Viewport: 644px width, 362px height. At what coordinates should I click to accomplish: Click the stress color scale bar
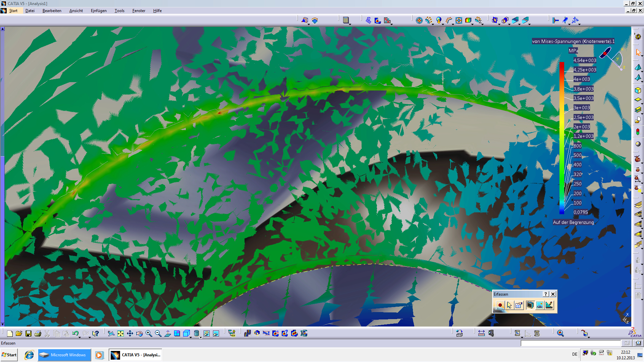point(561,138)
